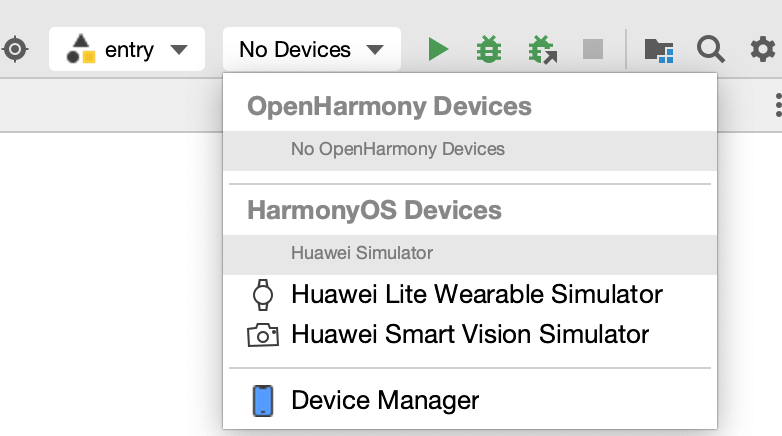Click the blue phone Device Manager icon

coord(263,401)
